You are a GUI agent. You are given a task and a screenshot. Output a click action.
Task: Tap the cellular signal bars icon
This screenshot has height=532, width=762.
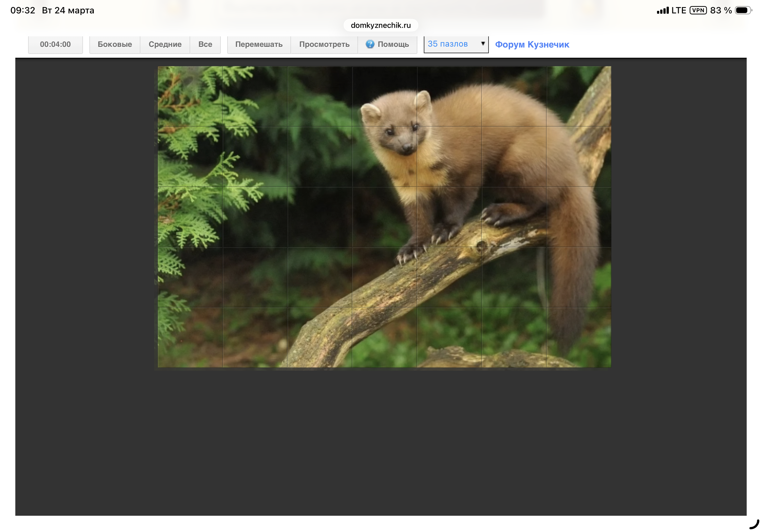(662, 11)
